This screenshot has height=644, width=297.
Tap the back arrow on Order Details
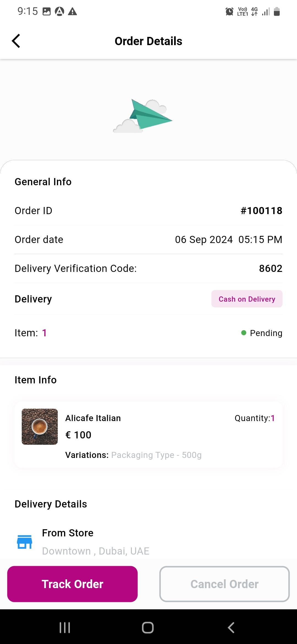click(x=16, y=41)
